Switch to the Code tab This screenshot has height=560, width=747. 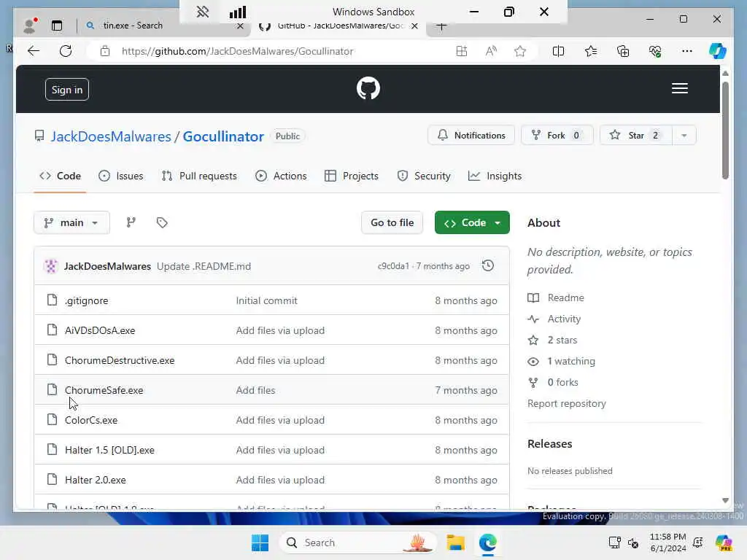(60, 176)
